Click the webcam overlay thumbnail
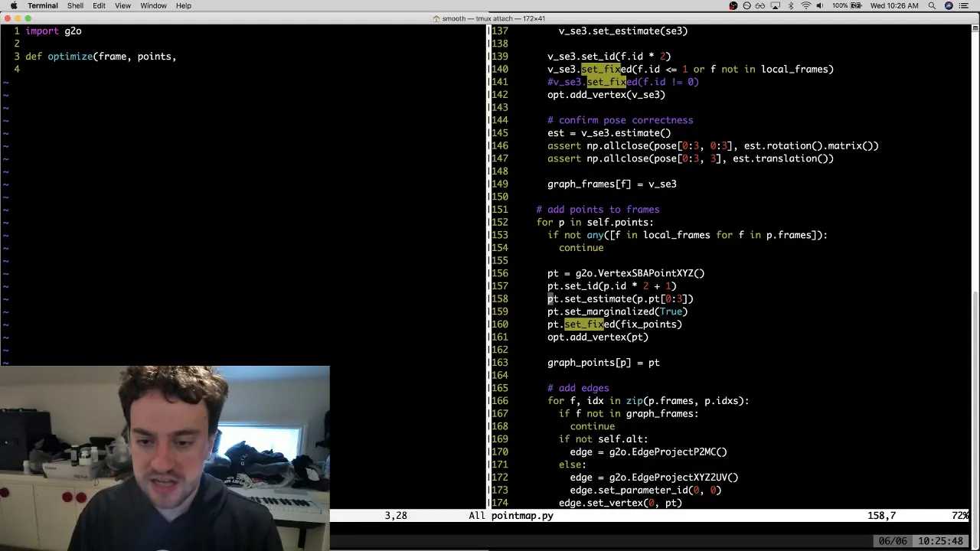The height and width of the screenshot is (551, 980). [165, 458]
